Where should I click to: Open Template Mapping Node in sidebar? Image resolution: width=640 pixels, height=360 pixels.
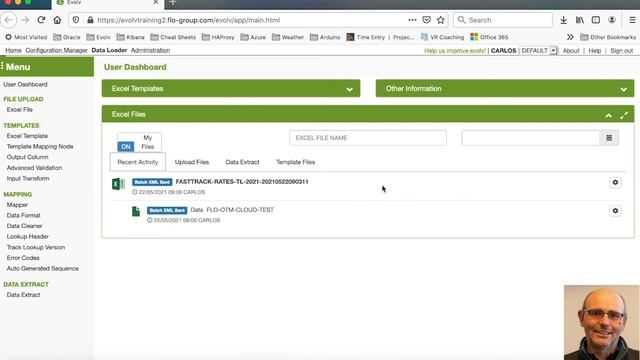tap(40, 147)
